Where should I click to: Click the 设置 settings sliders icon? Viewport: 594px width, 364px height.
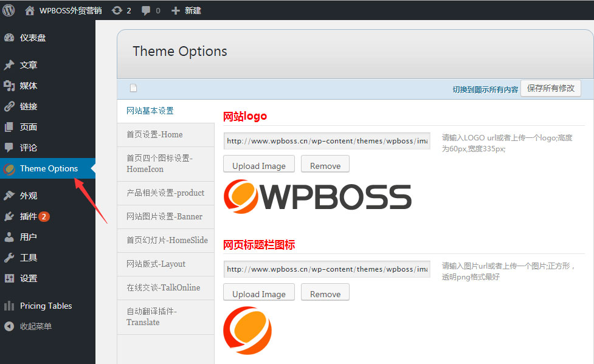(9, 278)
